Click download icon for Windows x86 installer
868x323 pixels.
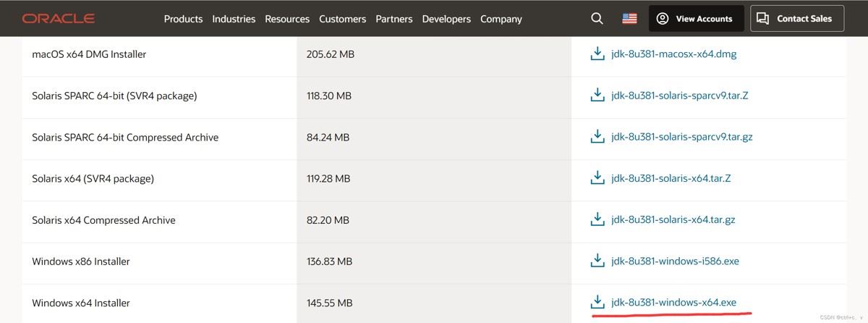(597, 261)
